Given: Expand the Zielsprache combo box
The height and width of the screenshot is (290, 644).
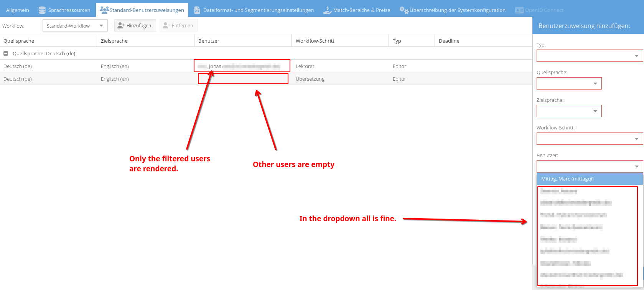Looking at the screenshot, I should (595, 111).
